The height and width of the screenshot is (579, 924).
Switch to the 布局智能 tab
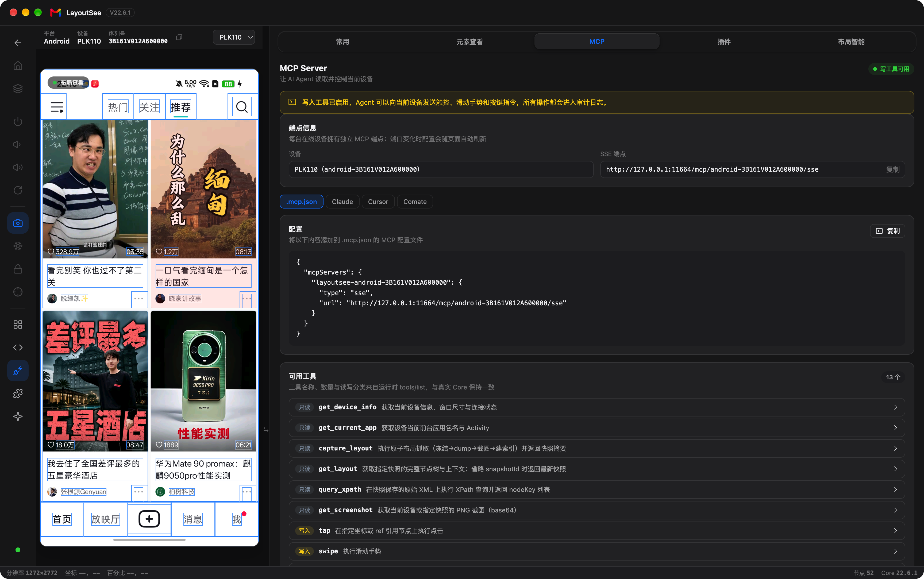tap(851, 42)
